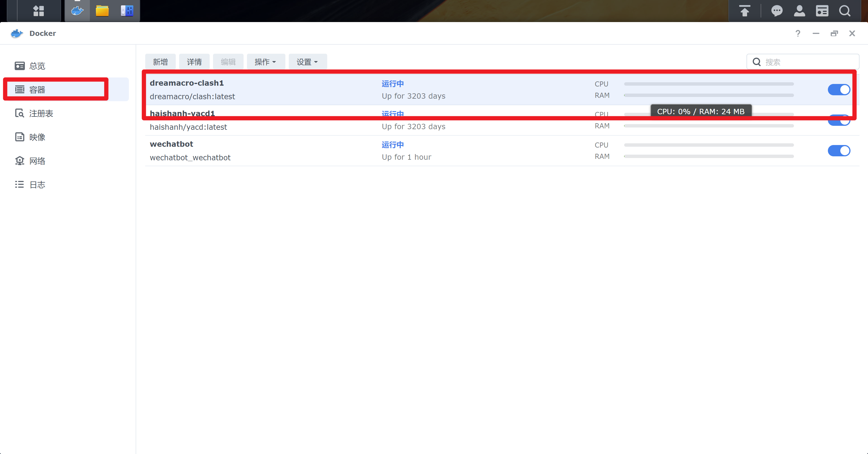Click dreamacro/clash:latest image name
This screenshot has width=868, height=454.
click(192, 96)
